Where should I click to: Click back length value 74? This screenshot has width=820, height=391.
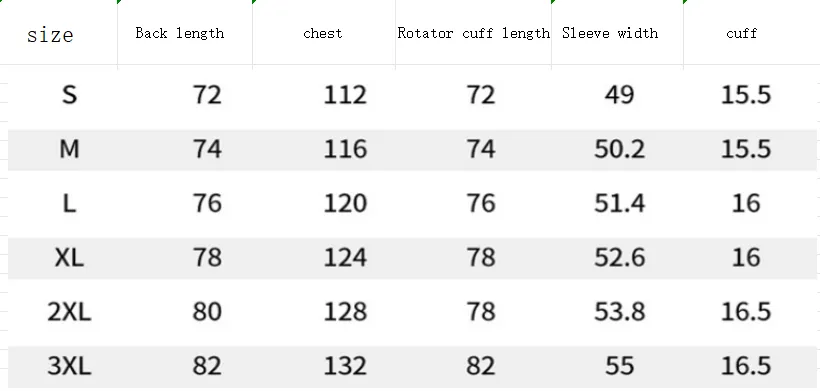click(207, 150)
